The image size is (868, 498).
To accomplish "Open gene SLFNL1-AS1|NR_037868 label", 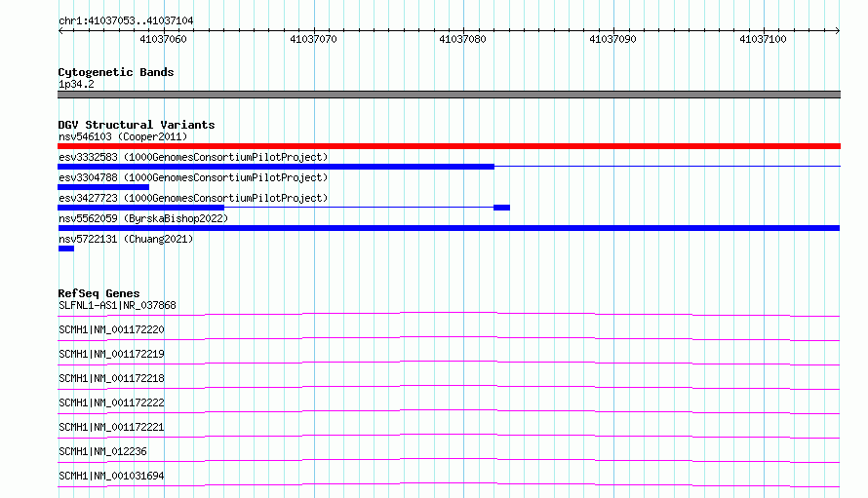I will point(117,305).
